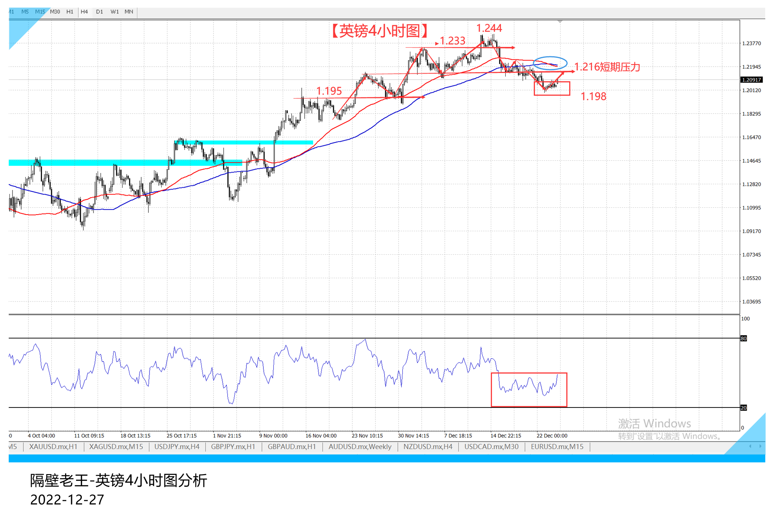
Task: Open the EURUSD.mx,M15 chart tab
Action: click(557, 446)
